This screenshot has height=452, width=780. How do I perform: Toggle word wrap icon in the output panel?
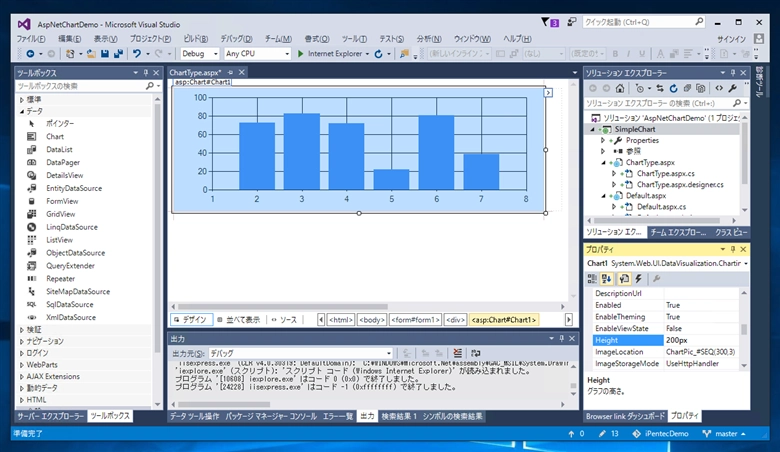[476, 353]
